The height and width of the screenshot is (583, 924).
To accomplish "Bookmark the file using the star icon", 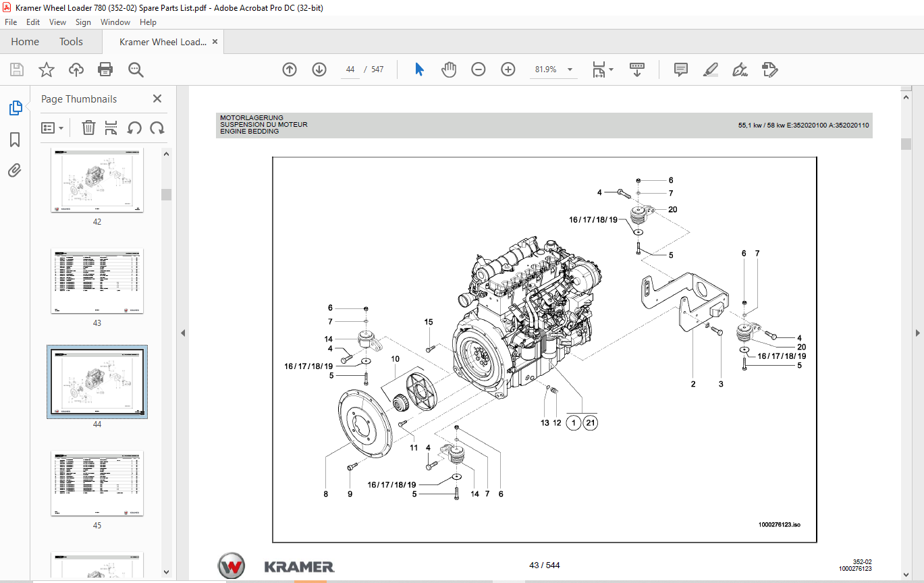I will (46, 70).
